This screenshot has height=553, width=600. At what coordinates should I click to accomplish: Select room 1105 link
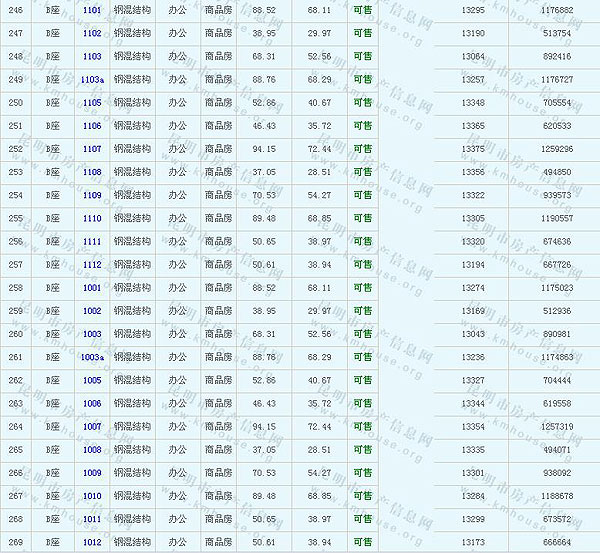click(92, 103)
